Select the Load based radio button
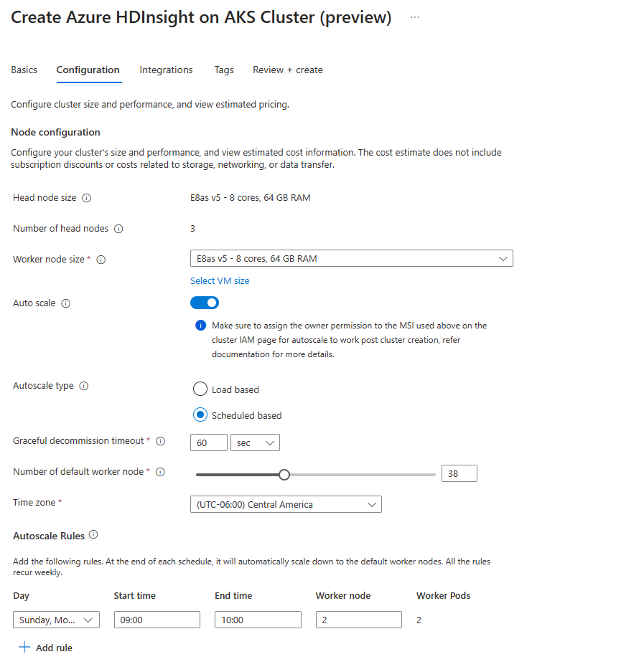Viewport: 644px width, 672px height. 200,389
